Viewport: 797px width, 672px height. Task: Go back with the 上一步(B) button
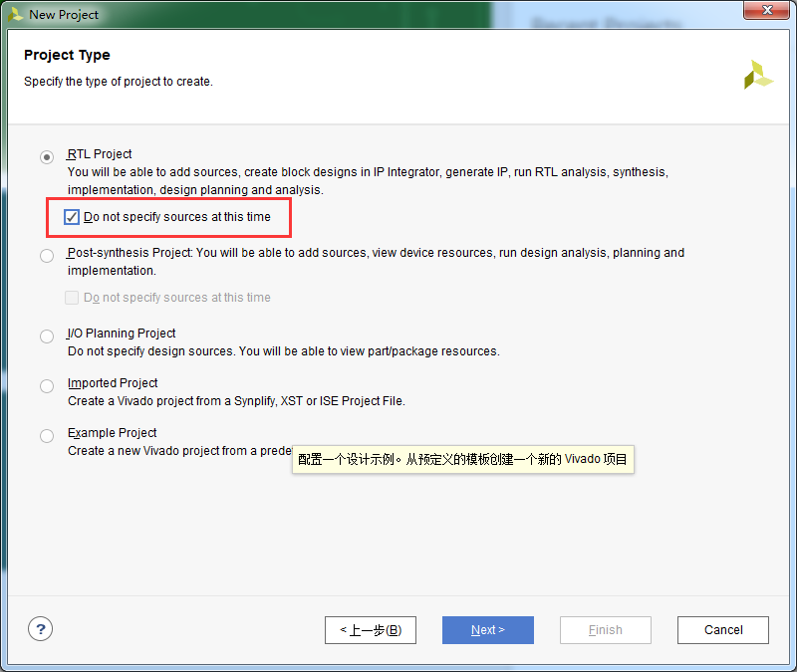click(371, 630)
